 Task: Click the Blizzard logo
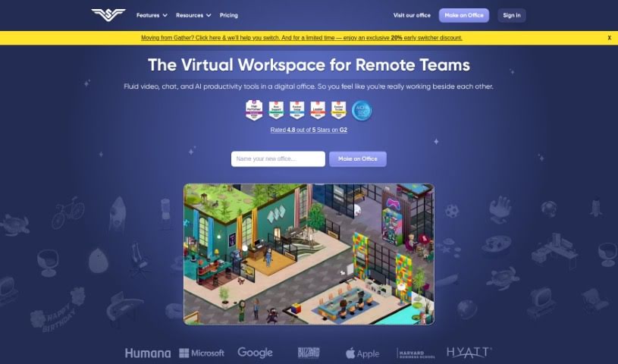(x=309, y=353)
